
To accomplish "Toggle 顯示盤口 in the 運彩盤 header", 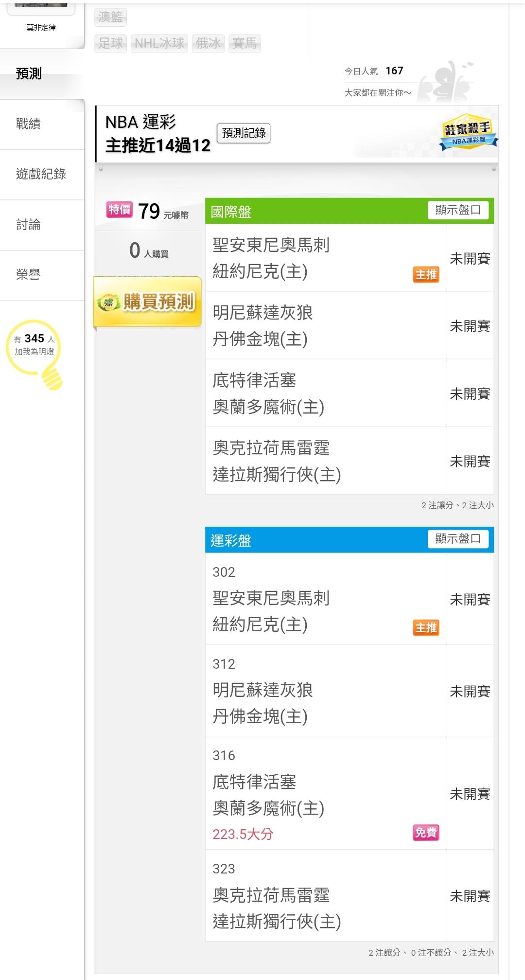I will click(457, 539).
